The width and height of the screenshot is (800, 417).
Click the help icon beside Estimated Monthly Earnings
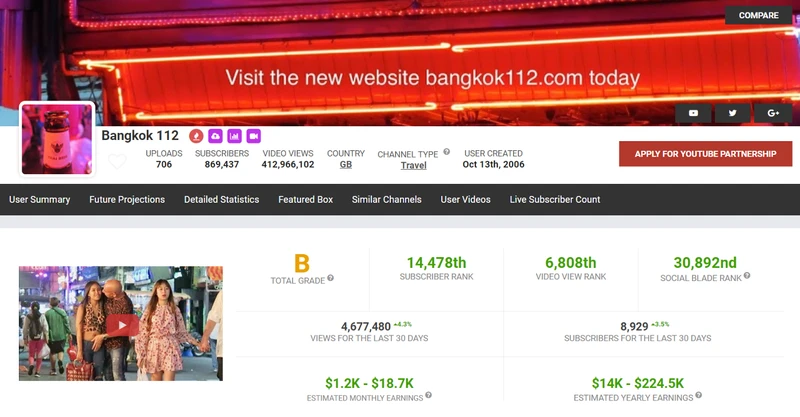pos(429,395)
